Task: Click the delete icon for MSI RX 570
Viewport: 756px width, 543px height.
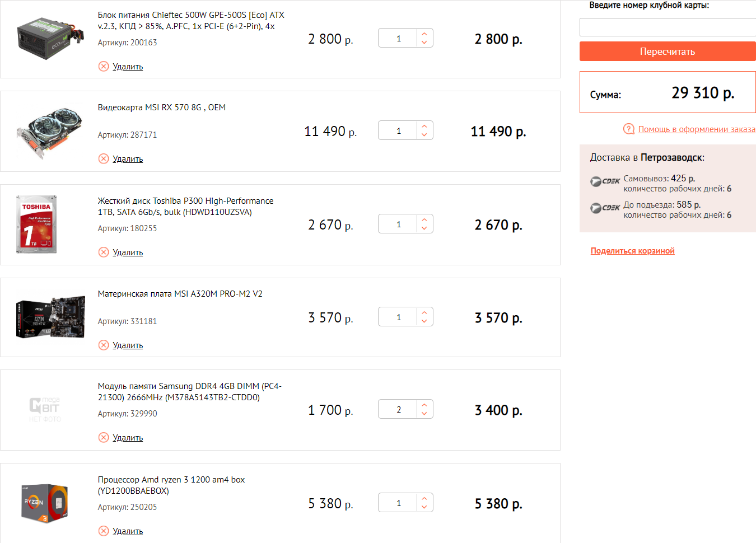Action: (x=104, y=159)
